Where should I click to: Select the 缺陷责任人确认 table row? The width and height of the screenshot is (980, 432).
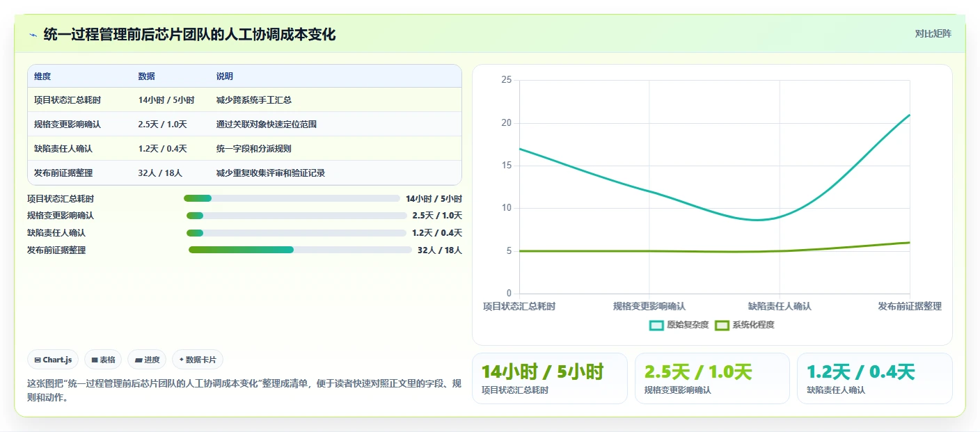click(244, 148)
